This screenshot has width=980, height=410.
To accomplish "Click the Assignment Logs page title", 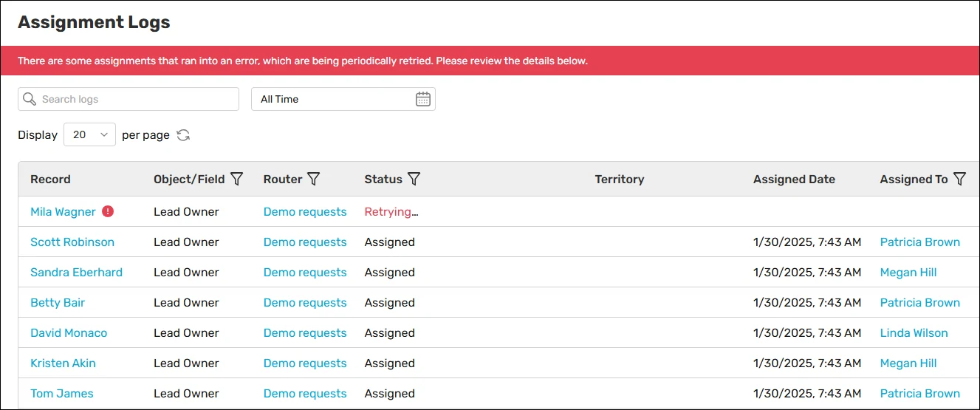I will coord(94,22).
